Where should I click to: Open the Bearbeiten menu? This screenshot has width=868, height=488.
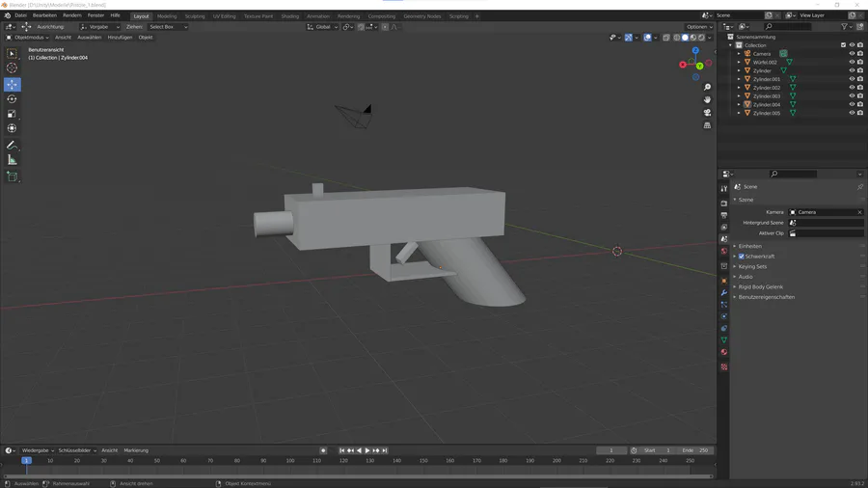point(44,15)
